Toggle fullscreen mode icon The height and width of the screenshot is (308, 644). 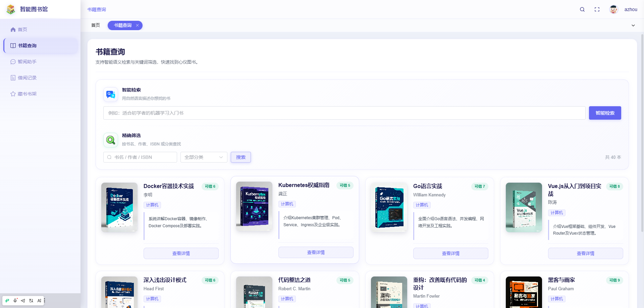point(597,9)
